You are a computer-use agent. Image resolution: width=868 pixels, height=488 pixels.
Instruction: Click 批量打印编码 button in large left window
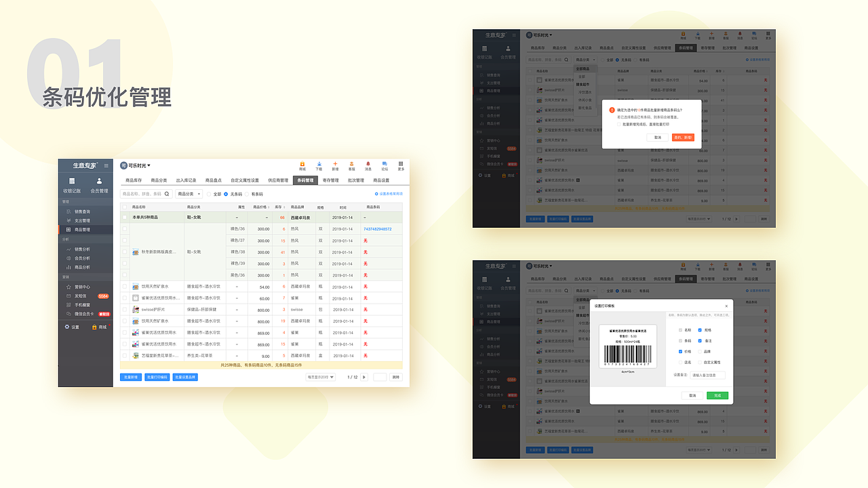click(x=157, y=377)
